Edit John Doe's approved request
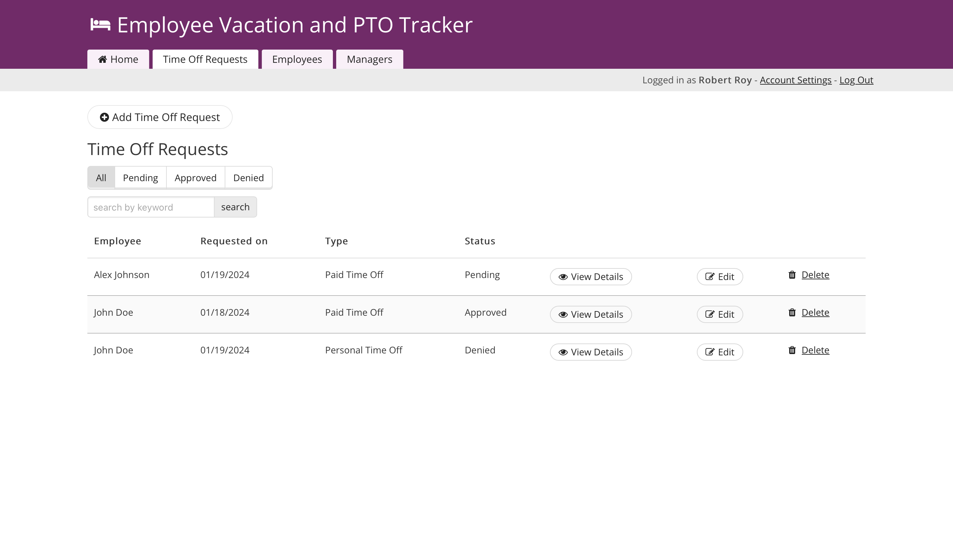 pos(719,314)
